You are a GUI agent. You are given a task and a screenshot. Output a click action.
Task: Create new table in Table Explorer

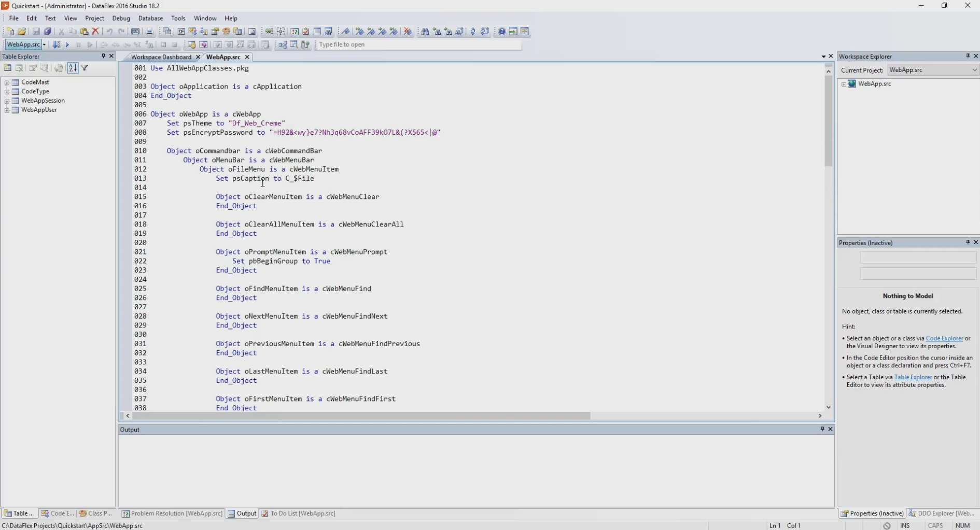click(x=7, y=68)
